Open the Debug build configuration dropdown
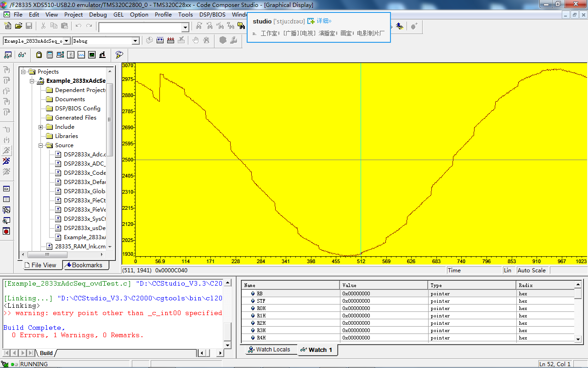 click(x=136, y=41)
